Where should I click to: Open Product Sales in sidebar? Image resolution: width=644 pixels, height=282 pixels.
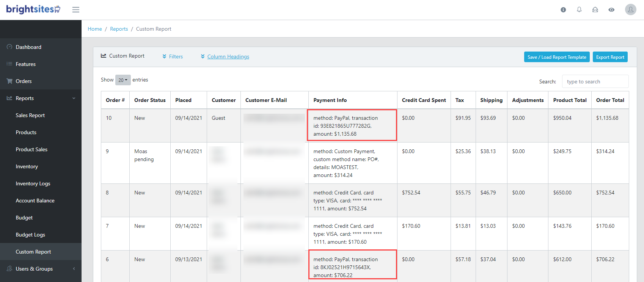[x=31, y=149]
